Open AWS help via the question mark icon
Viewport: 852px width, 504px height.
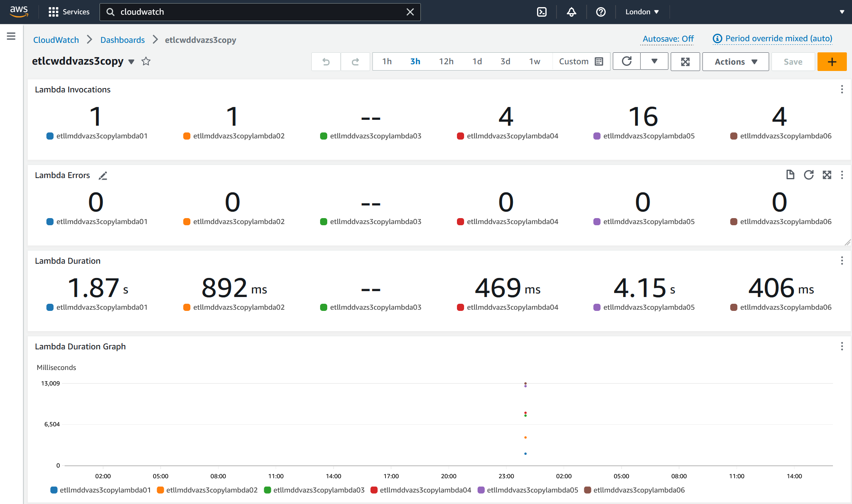pos(601,12)
